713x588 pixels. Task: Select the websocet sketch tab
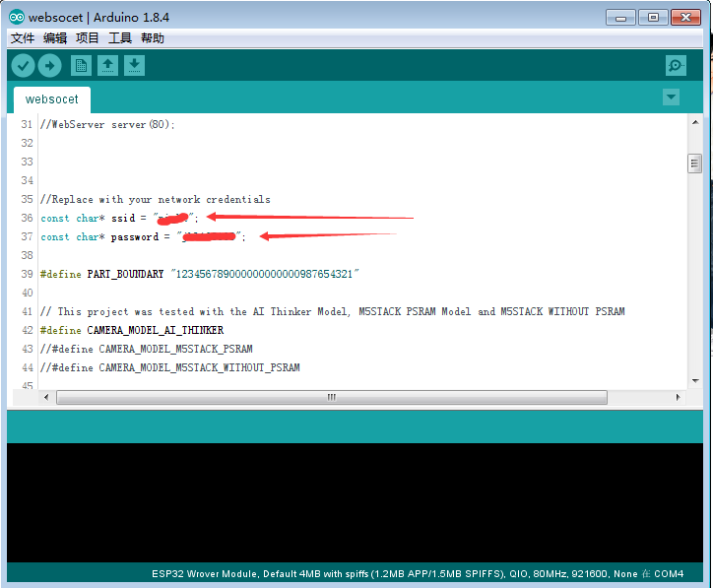coord(52,99)
